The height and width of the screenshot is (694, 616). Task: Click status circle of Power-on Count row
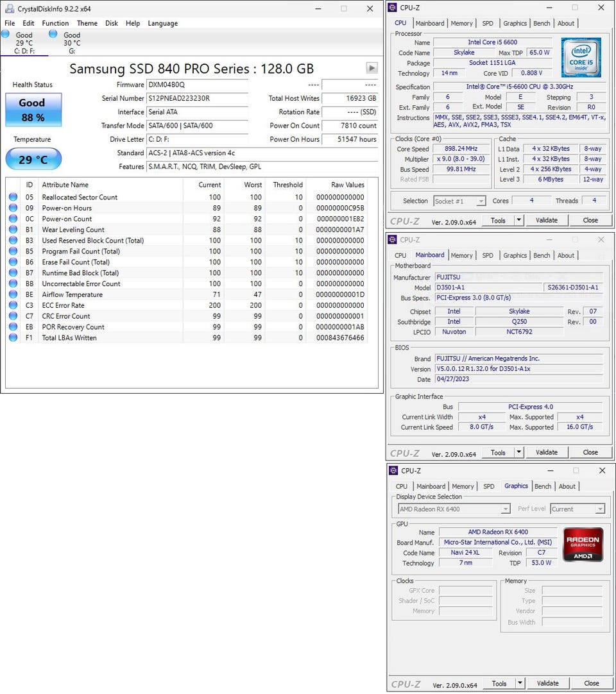click(x=13, y=219)
